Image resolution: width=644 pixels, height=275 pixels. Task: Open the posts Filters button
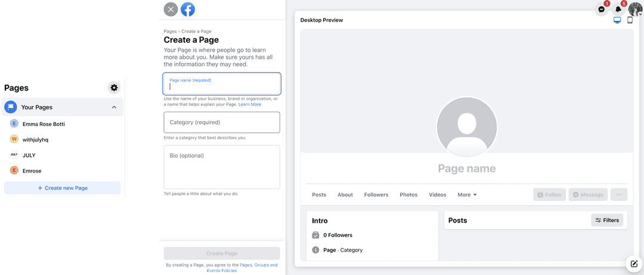(x=607, y=220)
